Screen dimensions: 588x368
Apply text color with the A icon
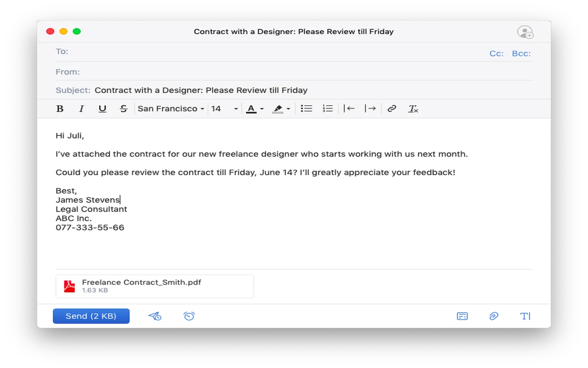pyautogui.click(x=251, y=109)
